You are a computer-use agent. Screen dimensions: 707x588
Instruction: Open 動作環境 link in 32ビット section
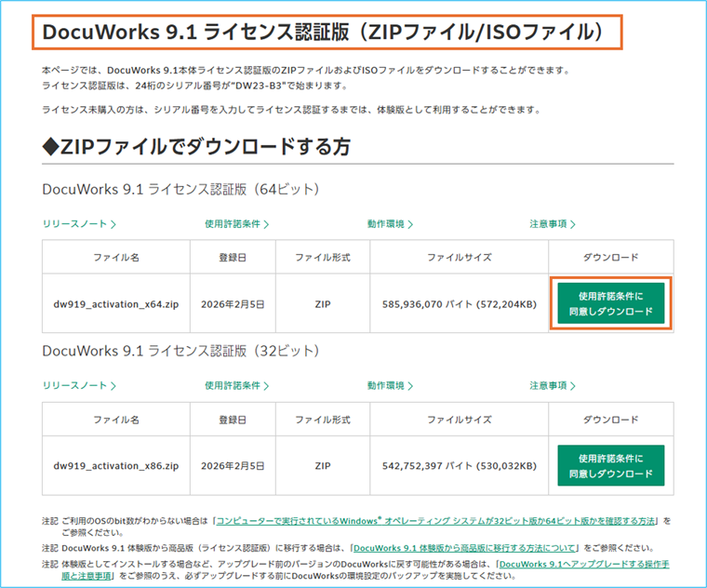(390, 385)
